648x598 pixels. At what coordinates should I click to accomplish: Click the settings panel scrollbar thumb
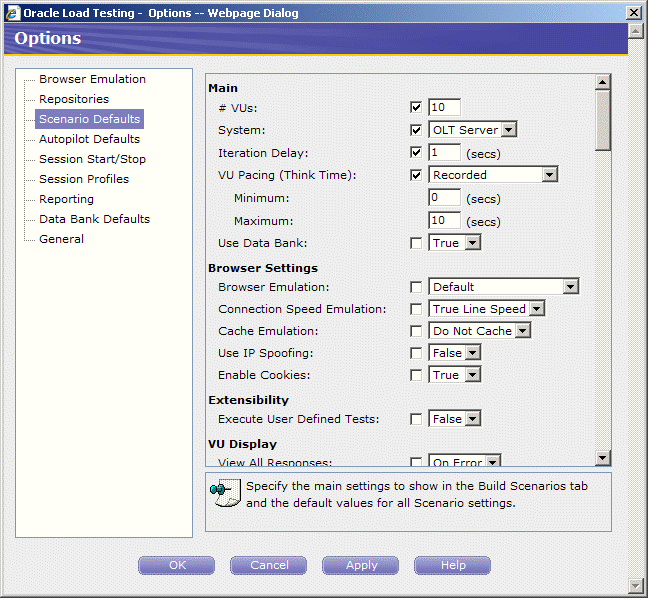[603, 121]
